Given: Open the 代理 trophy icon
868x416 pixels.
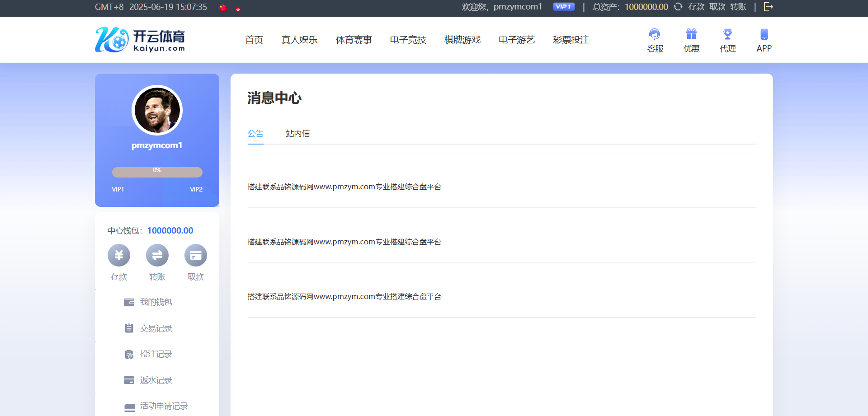Looking at the screenshot, I should [x=727, y=35].
